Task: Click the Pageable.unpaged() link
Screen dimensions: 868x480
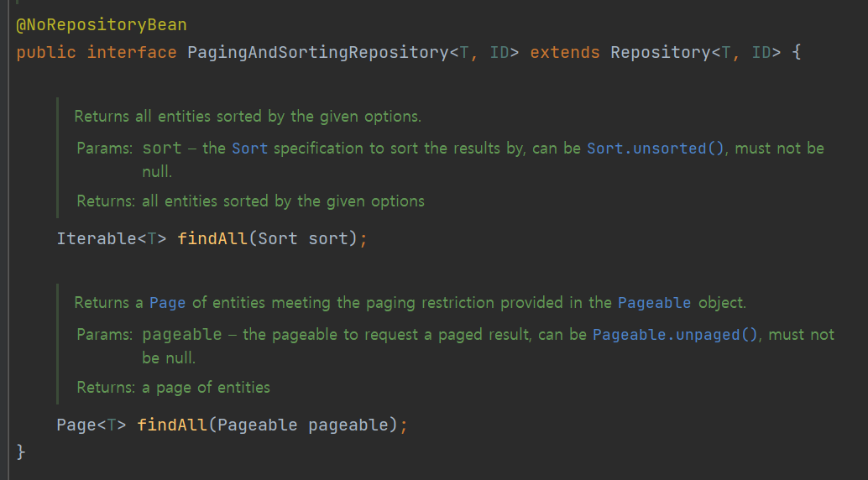Action: tap(676, 335)
